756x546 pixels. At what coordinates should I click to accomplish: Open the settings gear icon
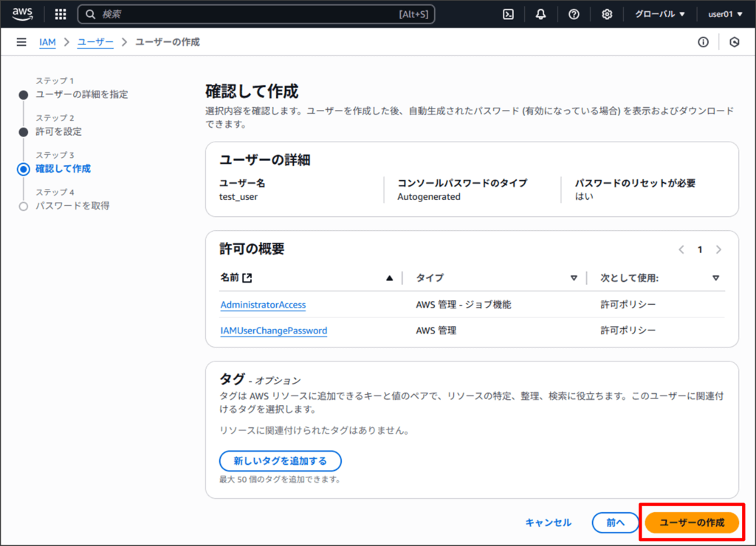coord(607,14)
